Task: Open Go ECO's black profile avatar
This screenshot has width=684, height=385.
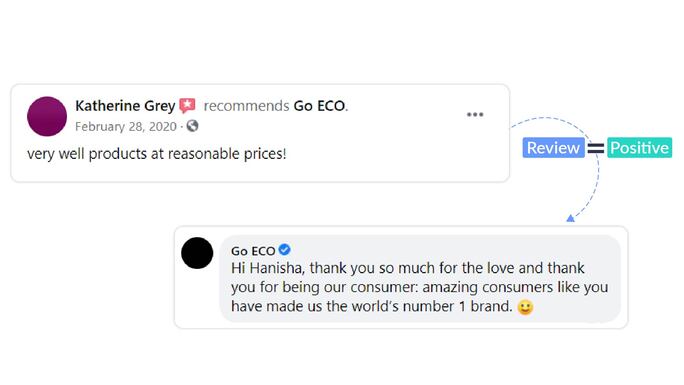Action: tap(197, 253)
